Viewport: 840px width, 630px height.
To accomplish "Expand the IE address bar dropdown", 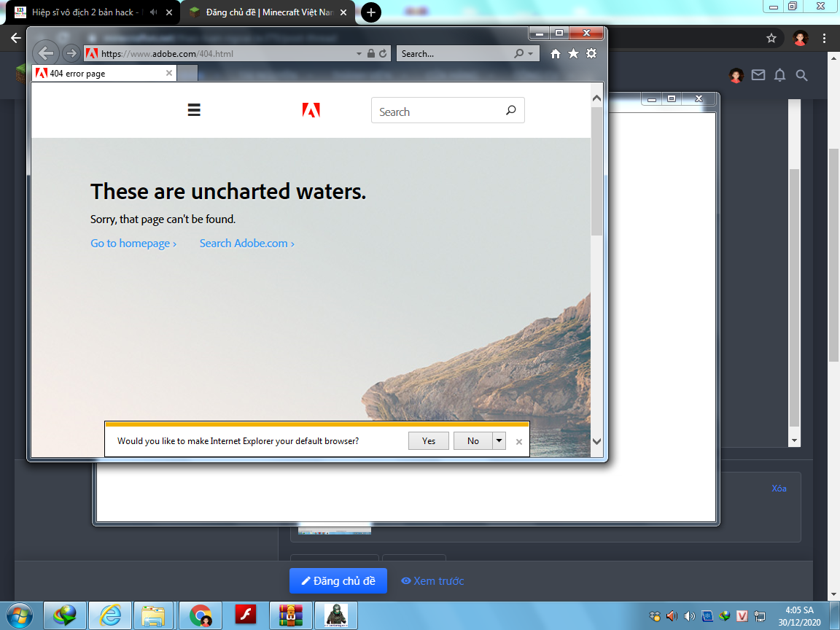I will [359, 53].
